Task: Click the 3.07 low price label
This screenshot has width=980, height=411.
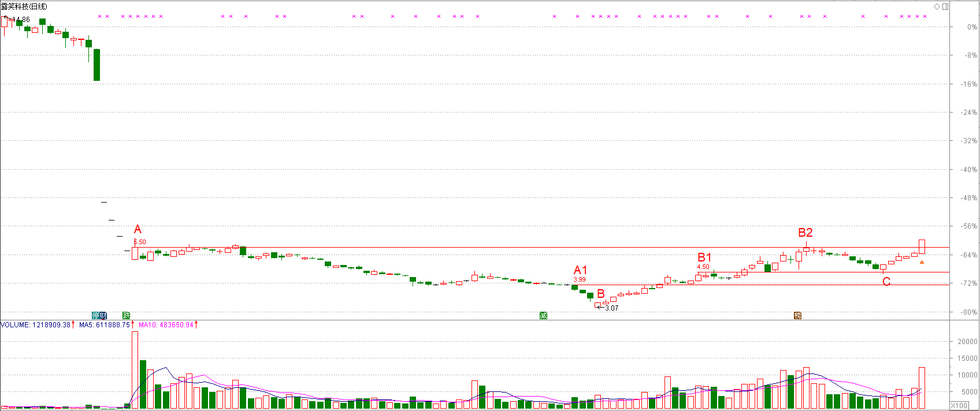Action: click(611, 308)
